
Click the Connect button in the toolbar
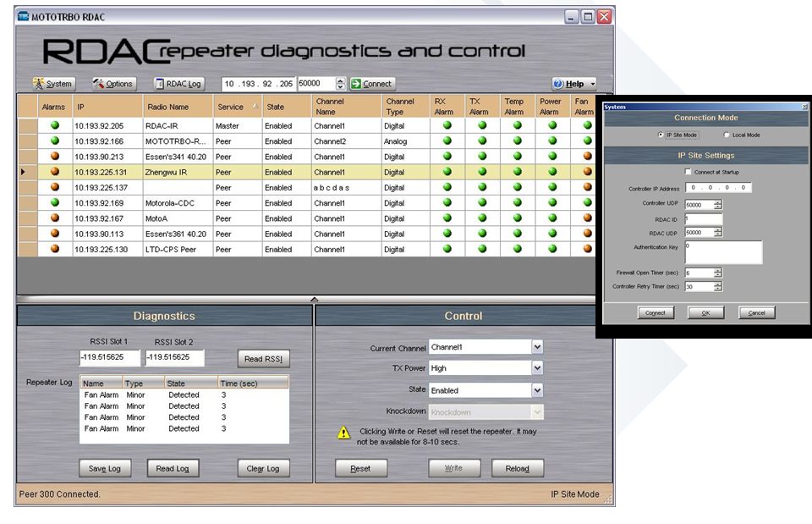pos(372,84)
